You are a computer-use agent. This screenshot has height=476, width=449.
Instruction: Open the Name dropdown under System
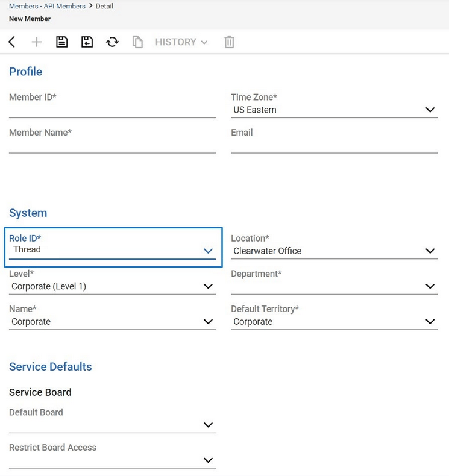pos(112,322)
